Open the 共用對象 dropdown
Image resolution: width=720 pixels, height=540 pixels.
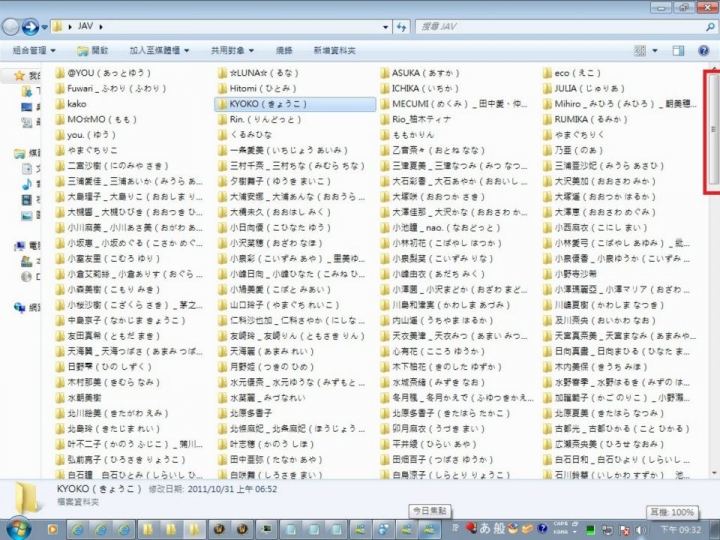pyautogui.click(x=232, y=51)
